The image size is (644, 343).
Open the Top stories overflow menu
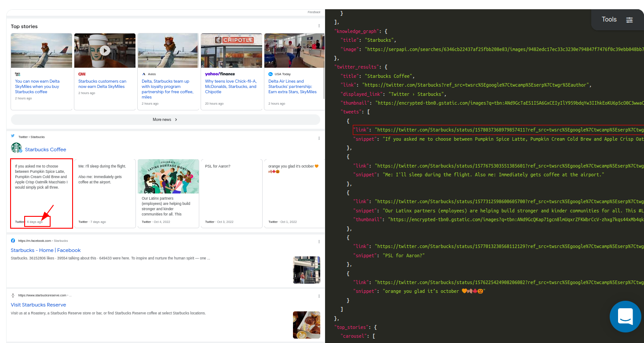click(x=318, y=26)
